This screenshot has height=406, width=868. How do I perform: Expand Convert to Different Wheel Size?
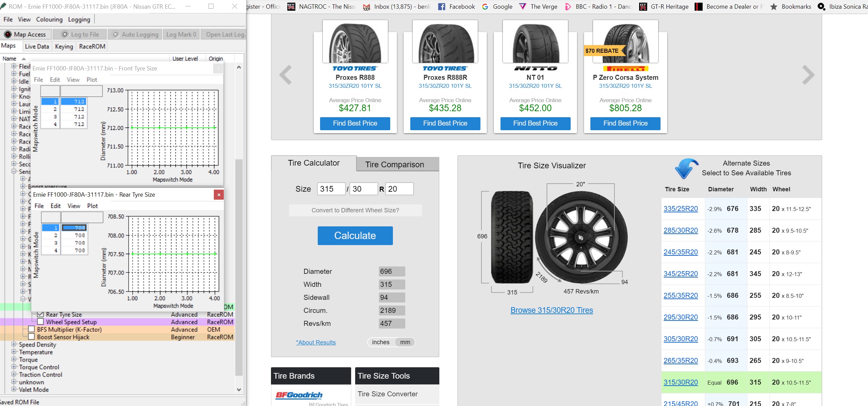pyautogui.click(x=355, y=210)
